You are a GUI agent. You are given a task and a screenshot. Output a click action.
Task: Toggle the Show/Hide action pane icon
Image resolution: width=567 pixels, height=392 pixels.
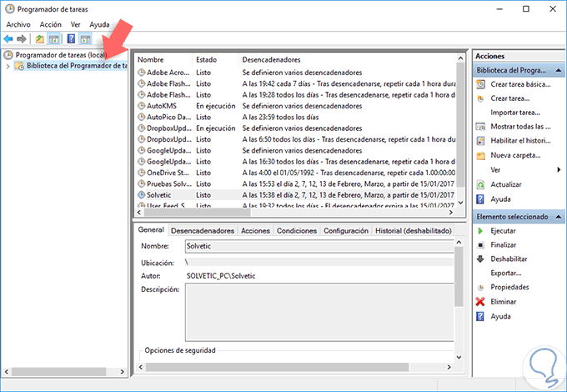point(85,38)
